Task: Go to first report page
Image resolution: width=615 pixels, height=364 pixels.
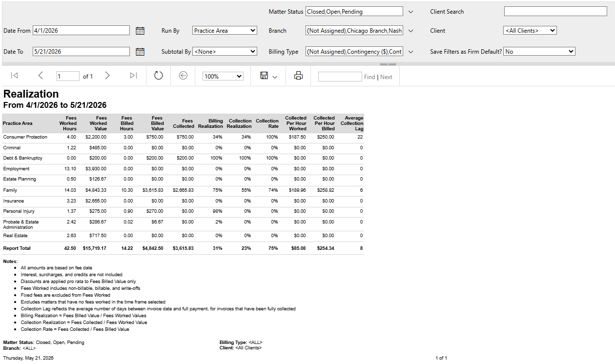Action: click(x=15, y=76)
